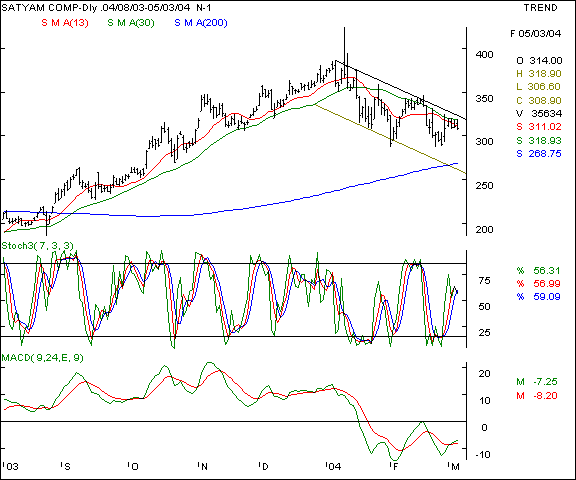This screenshot has width=576, height=480.
Task: Click the MACD green value -7.25
Action: [x=545, y=382]
